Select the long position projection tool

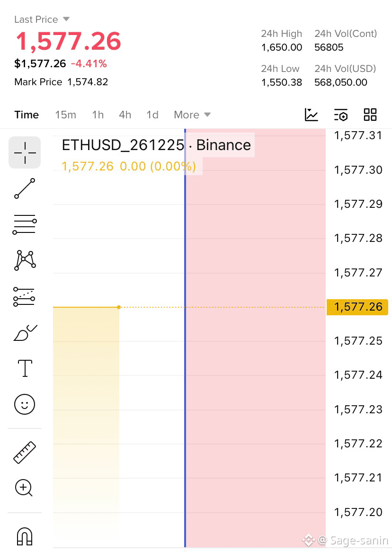(x=24, y=297)
